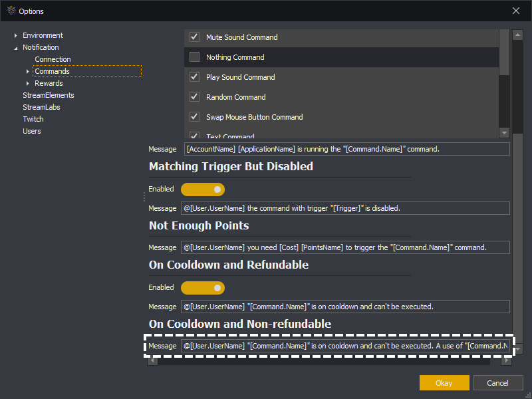Expand the Commands tree node arrow
Screen dimensions: 532x399
[28, 71]
